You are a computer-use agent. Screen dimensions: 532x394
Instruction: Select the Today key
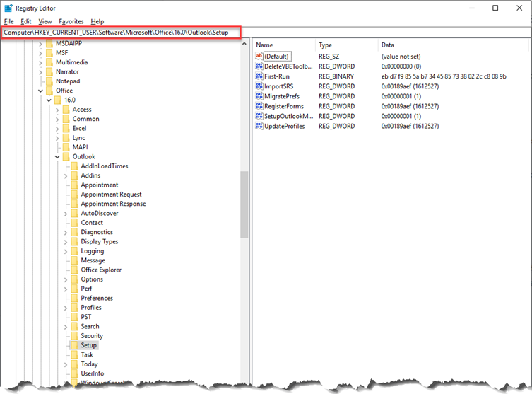pyautogui.click(x=89, y=364)
